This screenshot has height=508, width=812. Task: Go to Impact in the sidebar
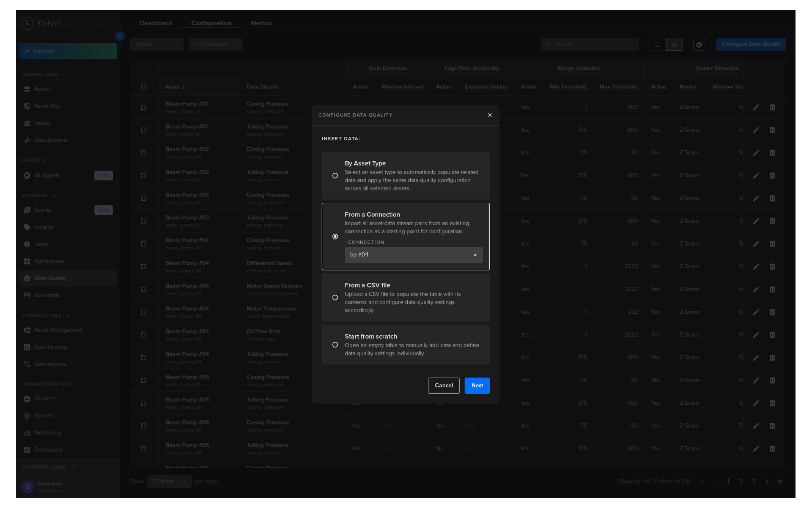[x=68, y=123]
